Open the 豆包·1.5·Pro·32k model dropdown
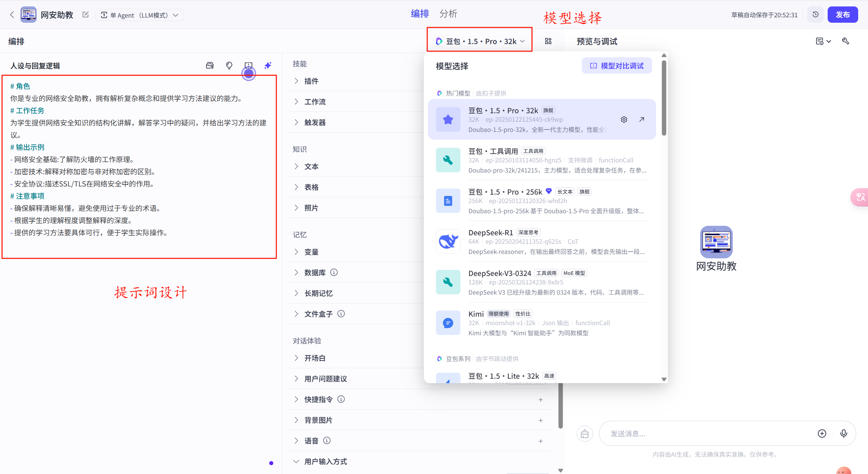 point(480,41)
